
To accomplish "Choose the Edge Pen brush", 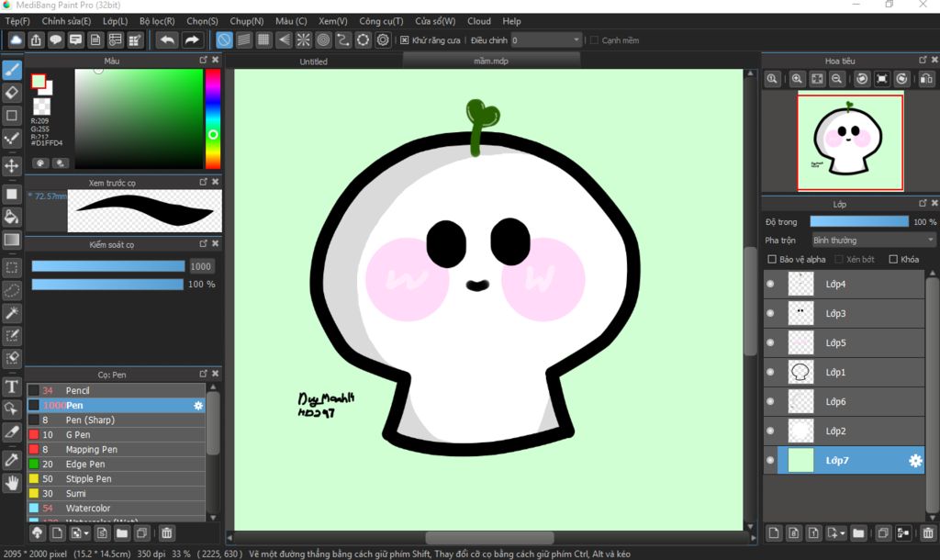I will (x=117, y=465).
